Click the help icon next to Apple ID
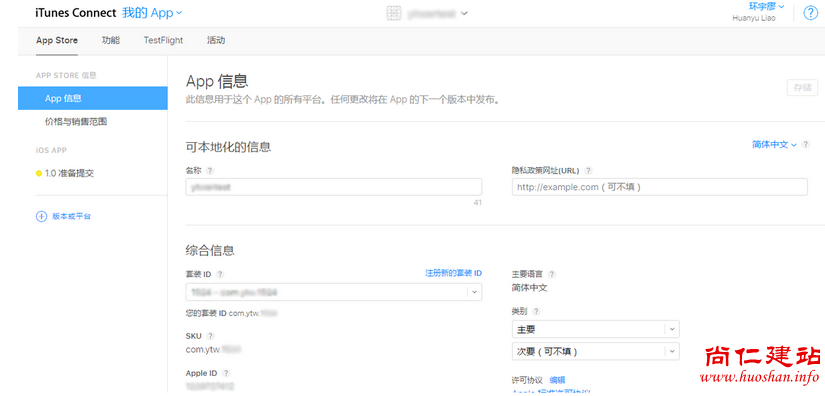 [x=226, y=373]
